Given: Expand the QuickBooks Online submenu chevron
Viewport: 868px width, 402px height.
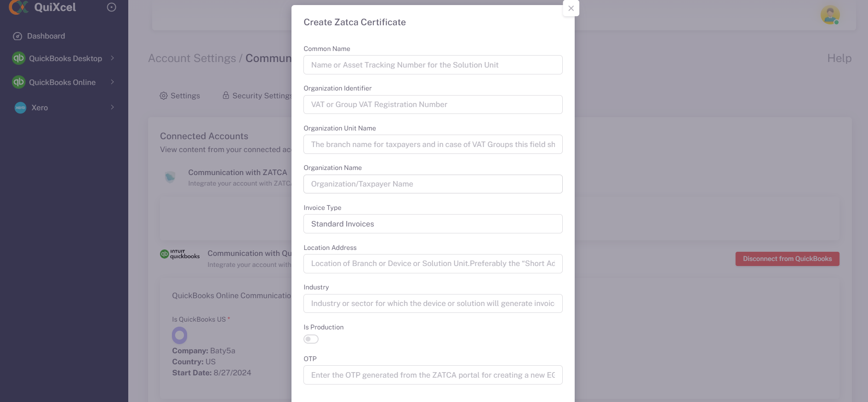Looking at the screenshot, I should coord(112,82).
